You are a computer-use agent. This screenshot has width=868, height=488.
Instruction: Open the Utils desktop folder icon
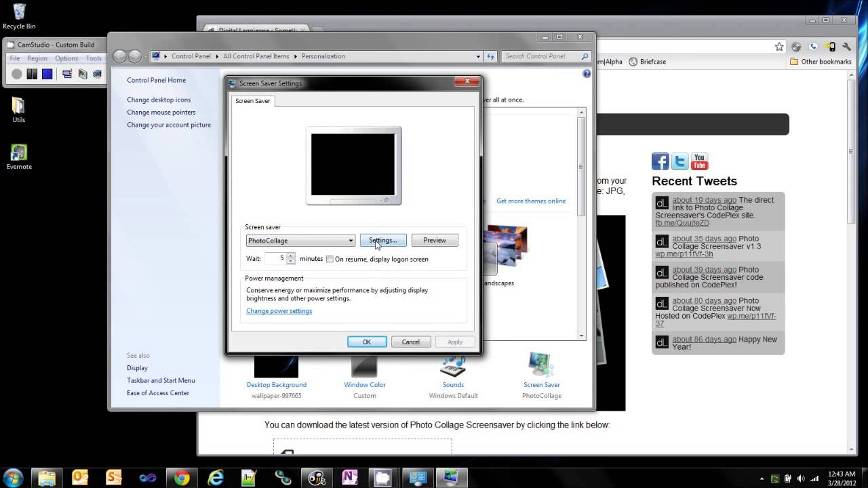coord(19,110)
